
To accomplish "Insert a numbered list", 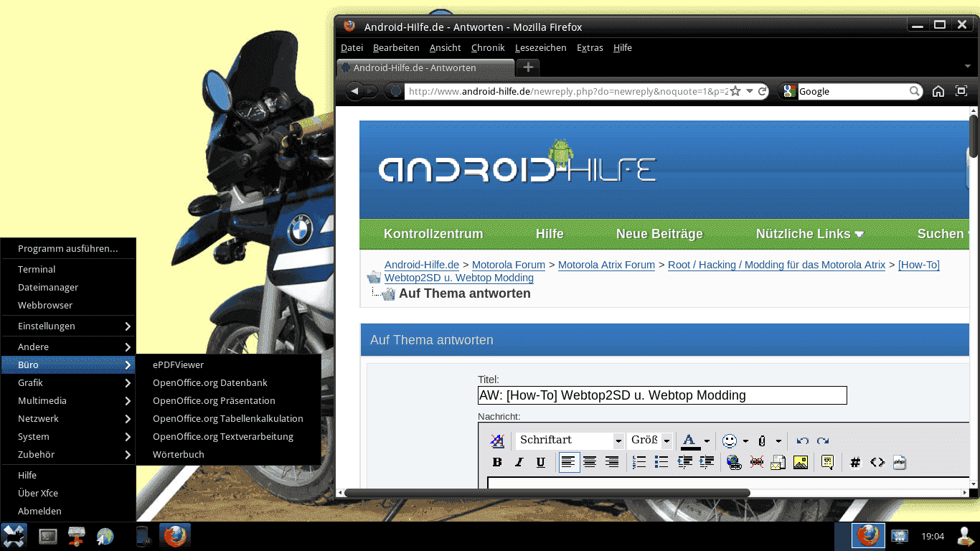I will point(640,463).
